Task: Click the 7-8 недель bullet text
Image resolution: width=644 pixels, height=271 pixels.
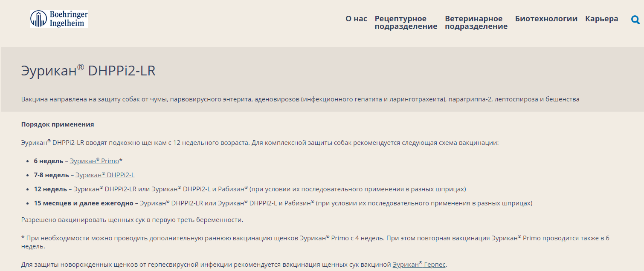Action: tap(52, 175)
